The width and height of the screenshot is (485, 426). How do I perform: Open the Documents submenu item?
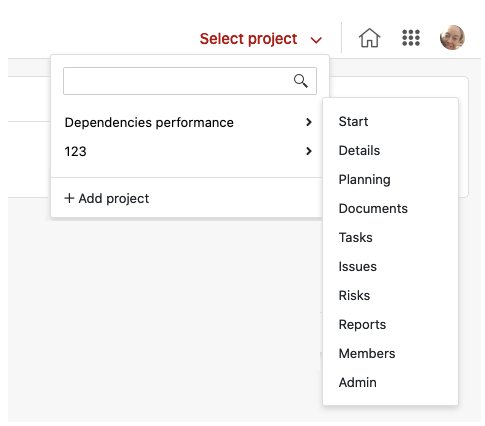coord(373,209)
